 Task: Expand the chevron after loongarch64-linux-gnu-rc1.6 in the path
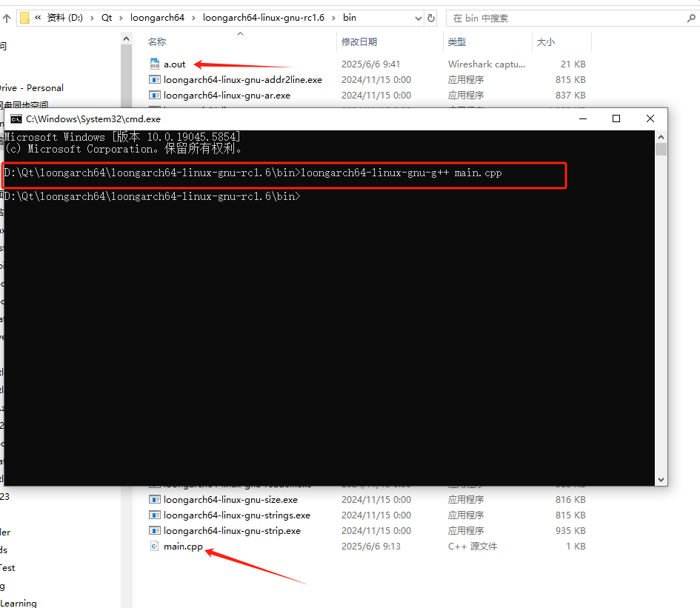333,18
